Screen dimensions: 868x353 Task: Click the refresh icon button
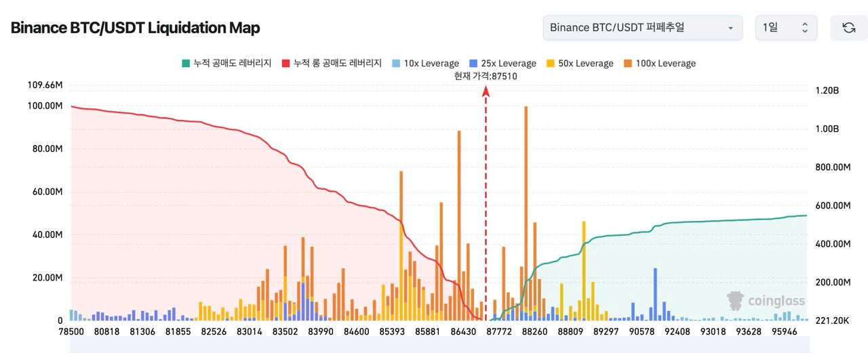click(x=848, y=28)
